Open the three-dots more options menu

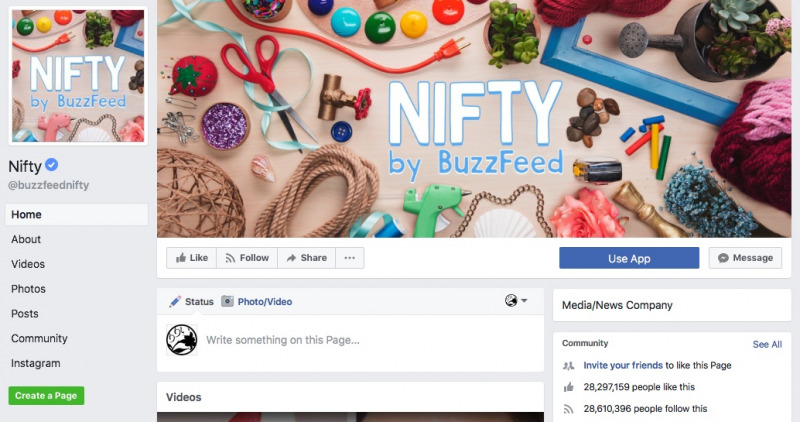tap(349, 258)
